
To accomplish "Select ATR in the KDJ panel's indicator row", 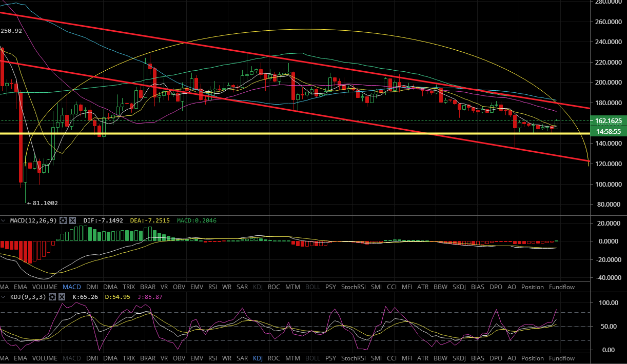I will coord(423,358).
